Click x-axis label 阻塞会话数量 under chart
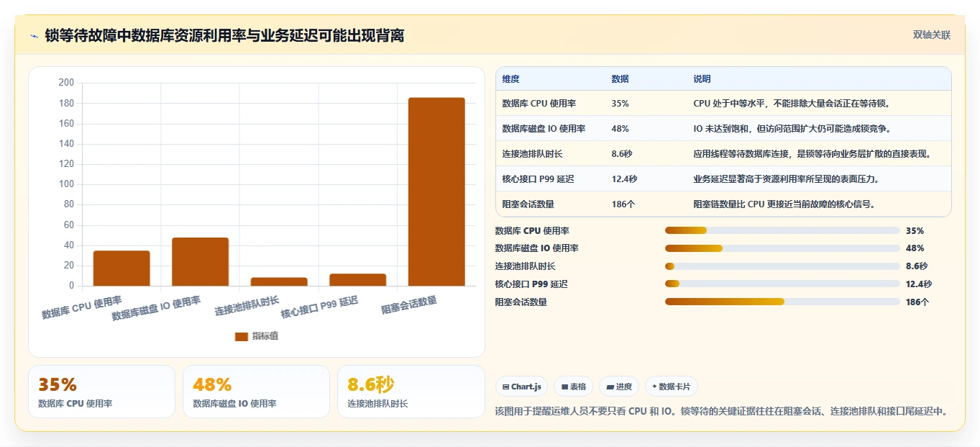This screenshot has height=447, width=980. [x=409, y=305]
